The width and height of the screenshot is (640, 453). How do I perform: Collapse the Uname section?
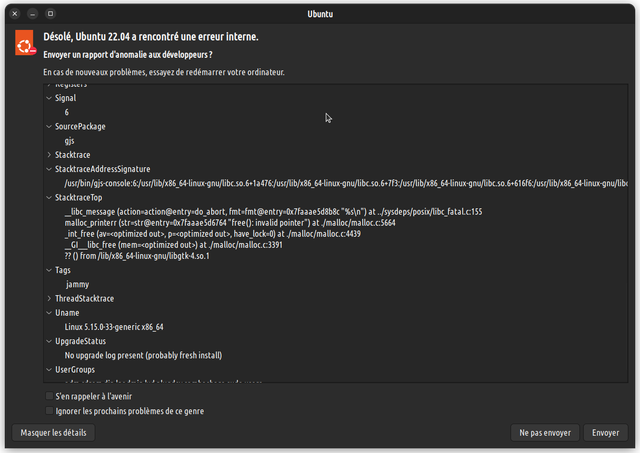click(49, 313)
